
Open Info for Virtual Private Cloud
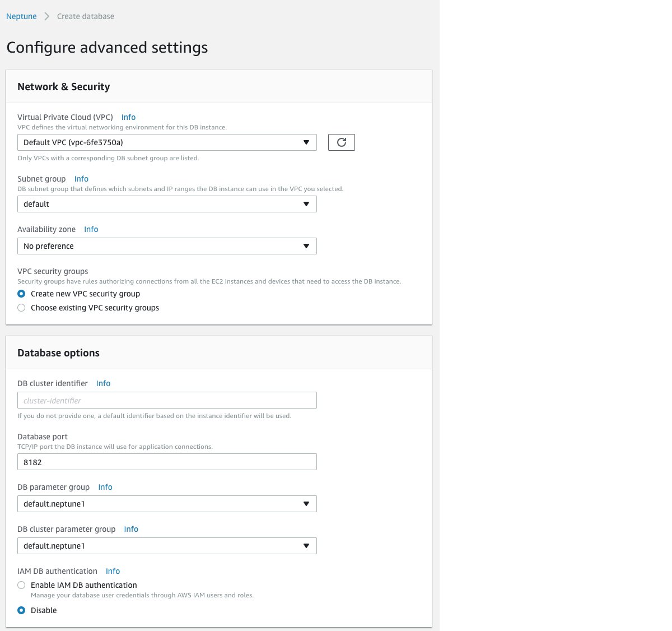[128, 117]
